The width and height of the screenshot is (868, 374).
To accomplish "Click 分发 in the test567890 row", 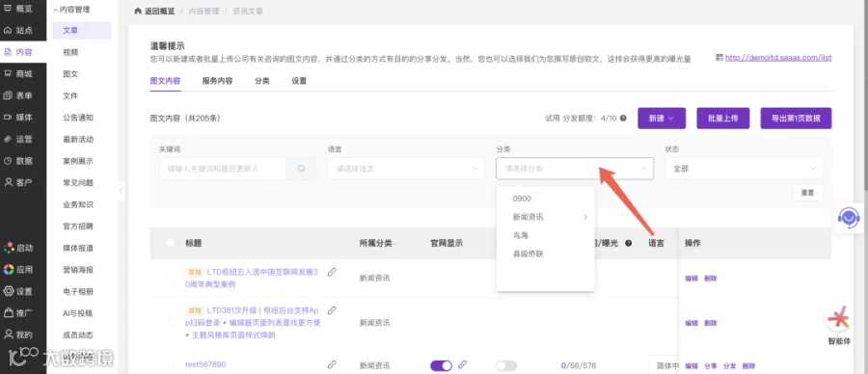I will tap(730, 365).
